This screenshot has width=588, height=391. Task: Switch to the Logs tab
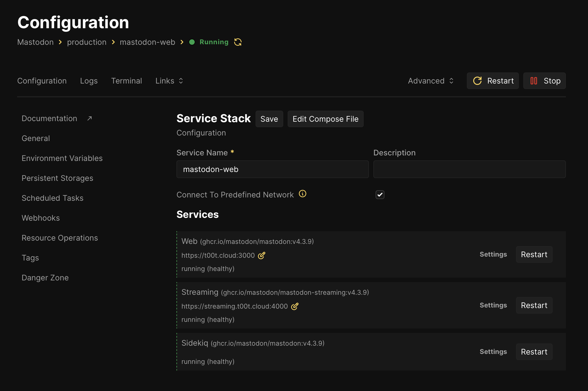point(89,81)
